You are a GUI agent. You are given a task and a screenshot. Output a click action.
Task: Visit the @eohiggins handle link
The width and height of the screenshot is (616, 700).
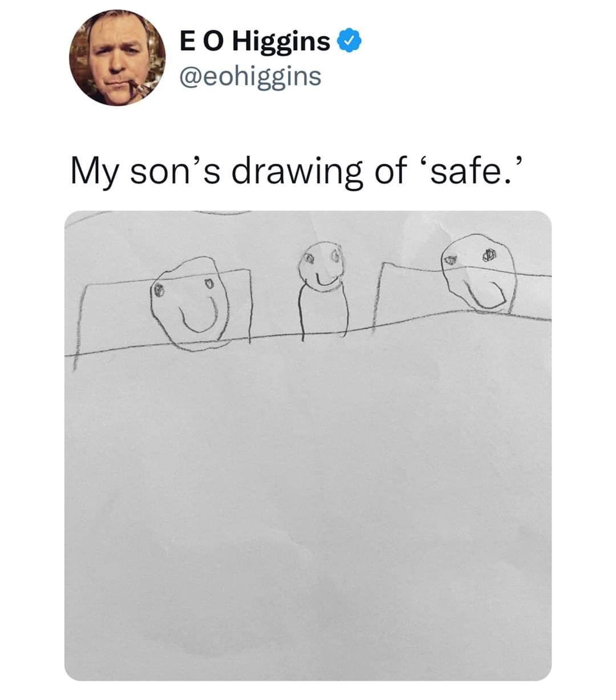[250, 76]
